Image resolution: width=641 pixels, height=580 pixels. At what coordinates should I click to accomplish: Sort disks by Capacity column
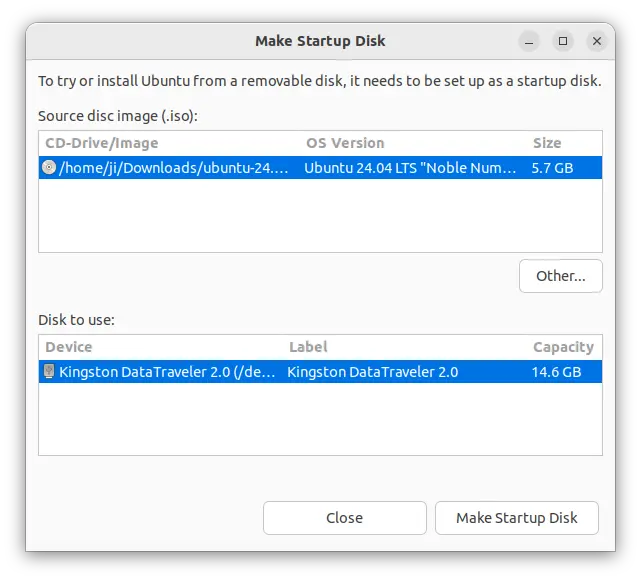563,347
